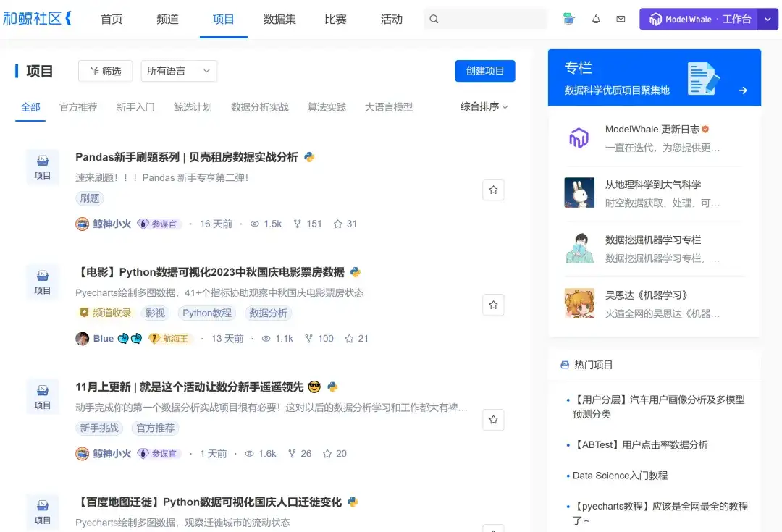Switch to 大语言模型 tab
782x532 pixels.
[x=389, y=107]
